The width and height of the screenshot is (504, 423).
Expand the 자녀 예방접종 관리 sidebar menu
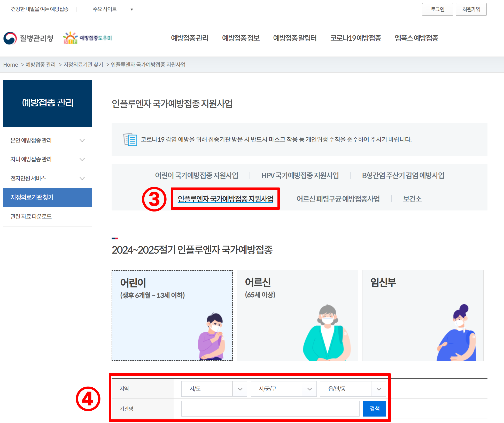coord(47,159)
